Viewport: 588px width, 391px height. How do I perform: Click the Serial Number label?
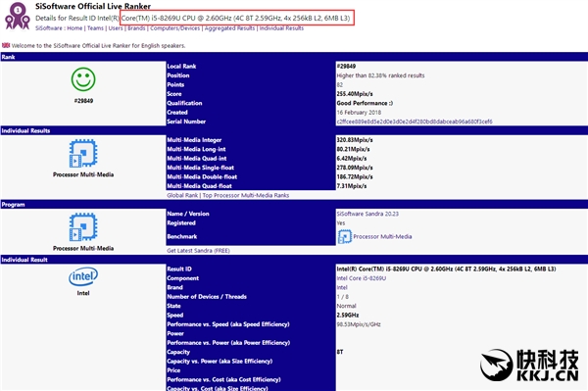tap(186, 122)
